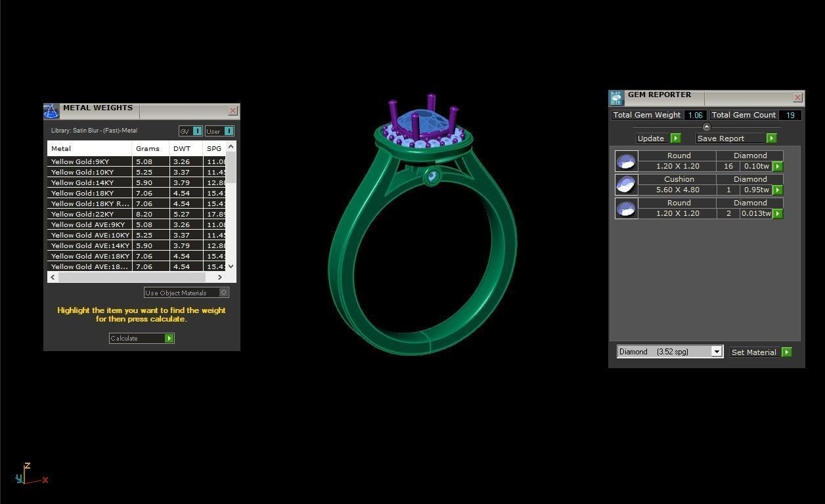825x504 pixels.
Task: Click green arrow on Update button
Action: pyautogui.click(x=675, y=138)
